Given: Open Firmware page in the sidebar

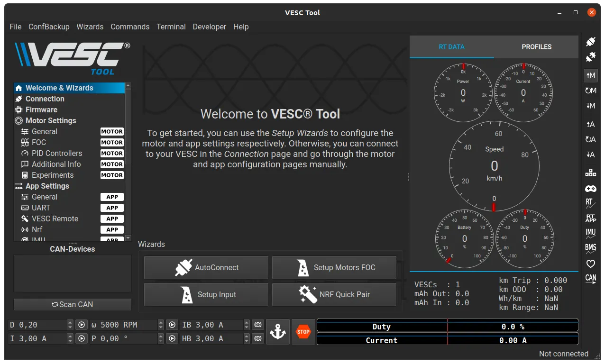Looking at the screenshot, I should (x=69, y=109).
